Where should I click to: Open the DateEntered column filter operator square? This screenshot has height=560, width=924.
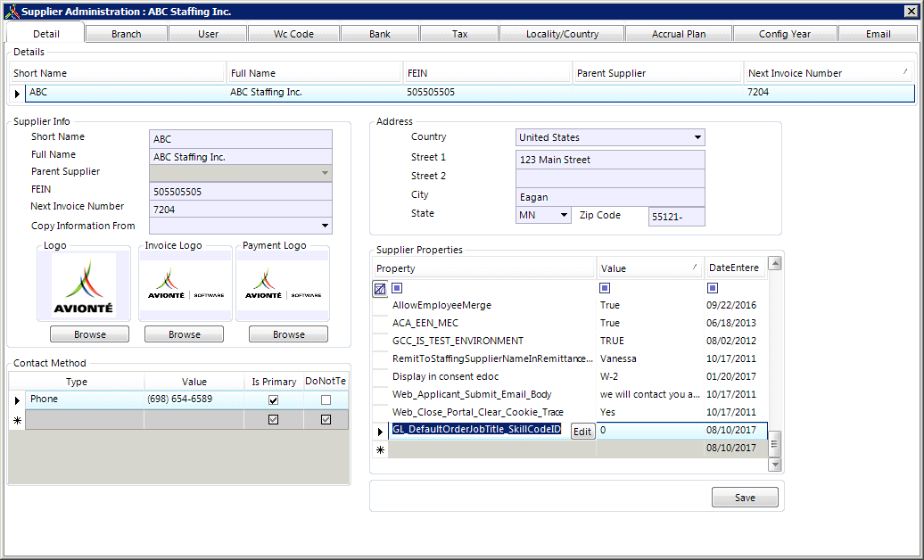point(713,288)
